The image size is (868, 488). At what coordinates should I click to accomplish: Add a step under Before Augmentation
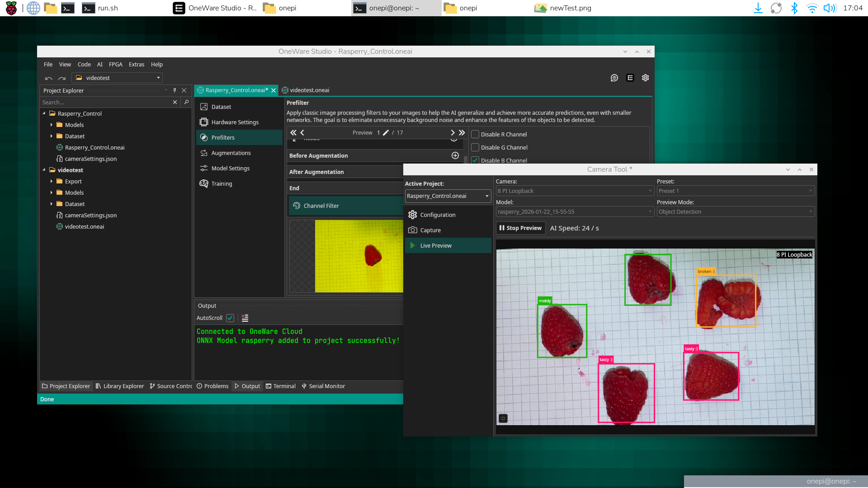pyautogui.click(x=455, y=155)
